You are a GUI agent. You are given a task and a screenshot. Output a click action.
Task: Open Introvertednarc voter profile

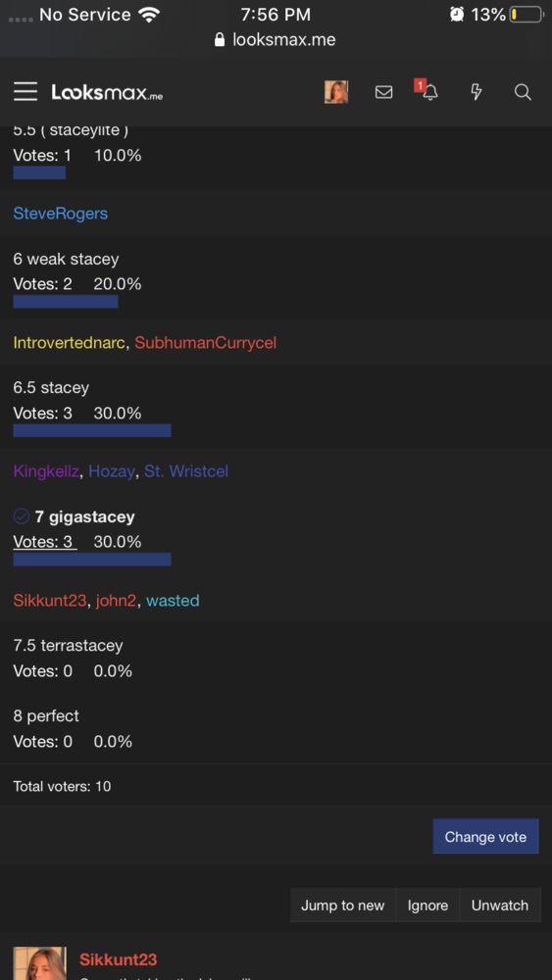(x=70, y=342)
